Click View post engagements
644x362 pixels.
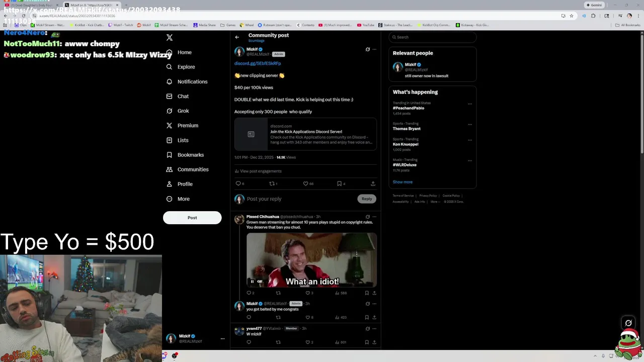[258, 171]
